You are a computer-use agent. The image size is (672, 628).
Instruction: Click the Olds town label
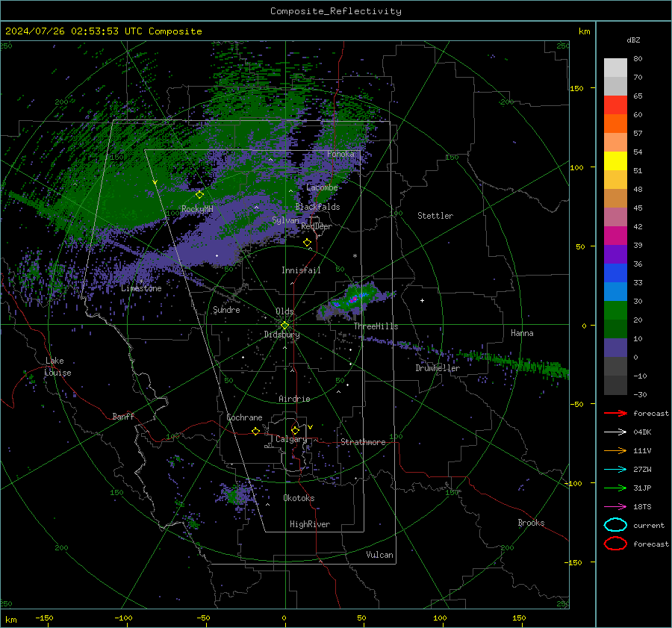[x=284, y=311]
